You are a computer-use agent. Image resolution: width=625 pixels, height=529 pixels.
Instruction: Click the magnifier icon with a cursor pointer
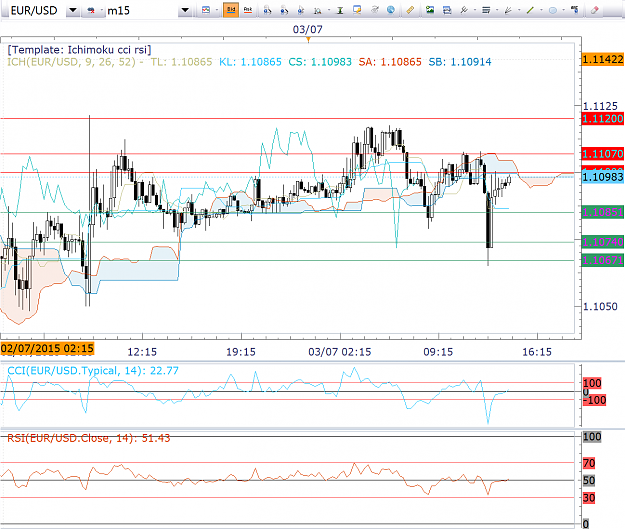[301, 10]
